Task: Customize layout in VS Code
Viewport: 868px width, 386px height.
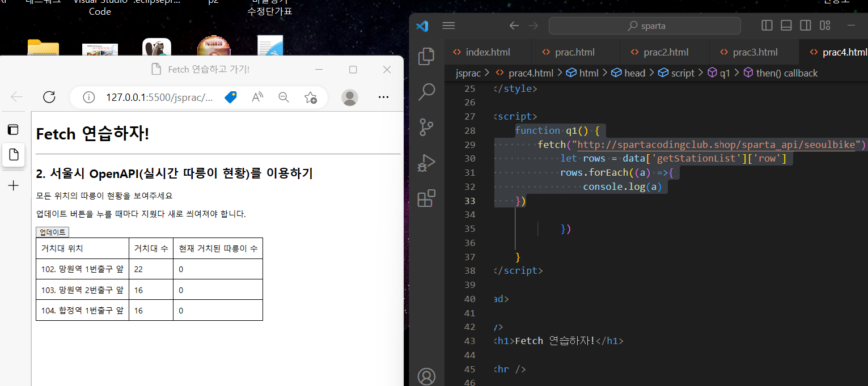Action: tap(825, 26)
